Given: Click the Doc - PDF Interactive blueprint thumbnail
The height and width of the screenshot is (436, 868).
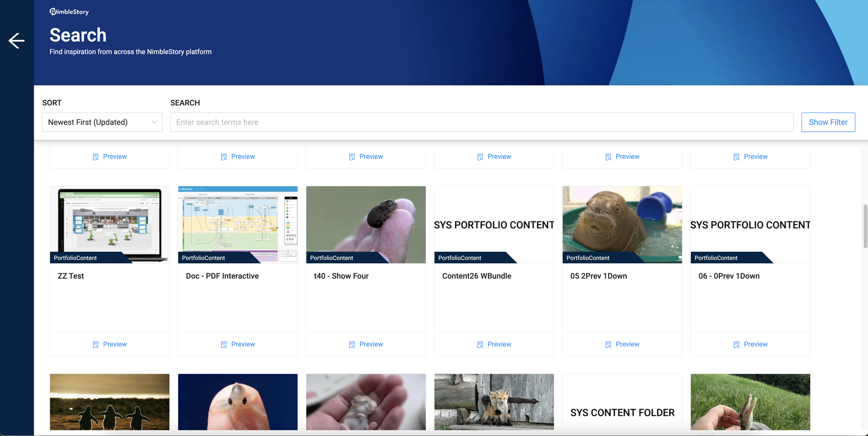Looking at the screenshot, I should point(238,222).
